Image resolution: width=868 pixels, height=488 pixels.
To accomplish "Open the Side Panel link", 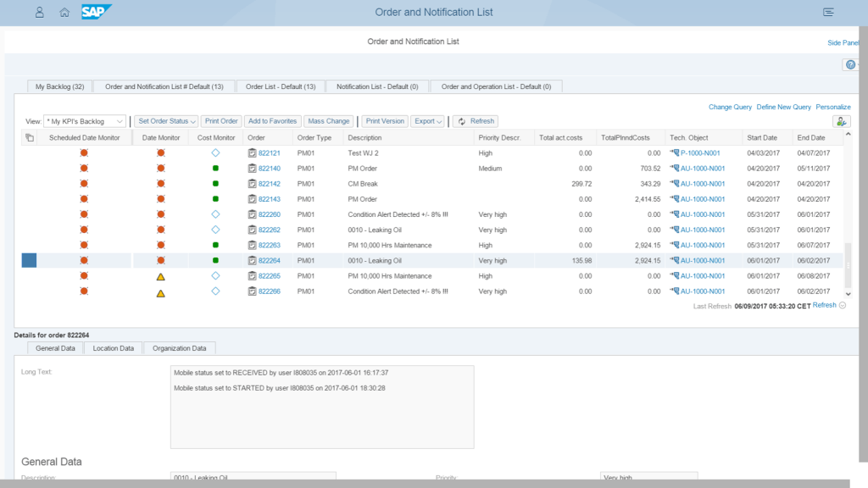I will [x=843, y=42].
